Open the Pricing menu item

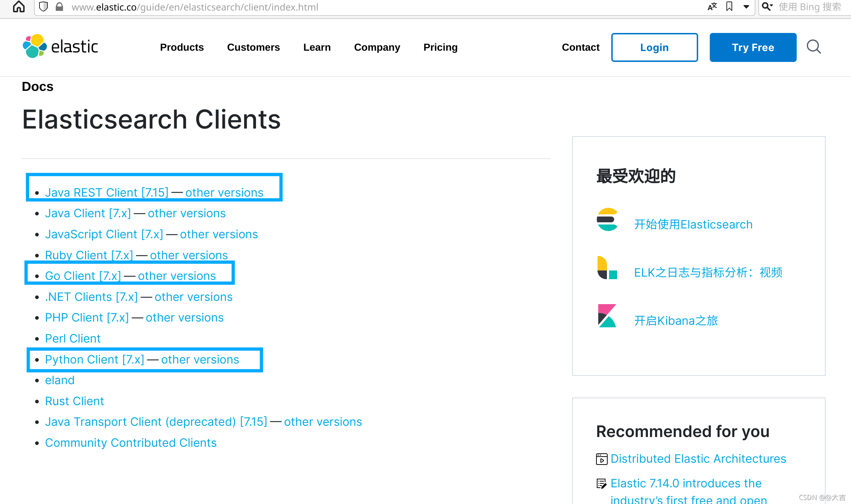(x=440, y=47)
